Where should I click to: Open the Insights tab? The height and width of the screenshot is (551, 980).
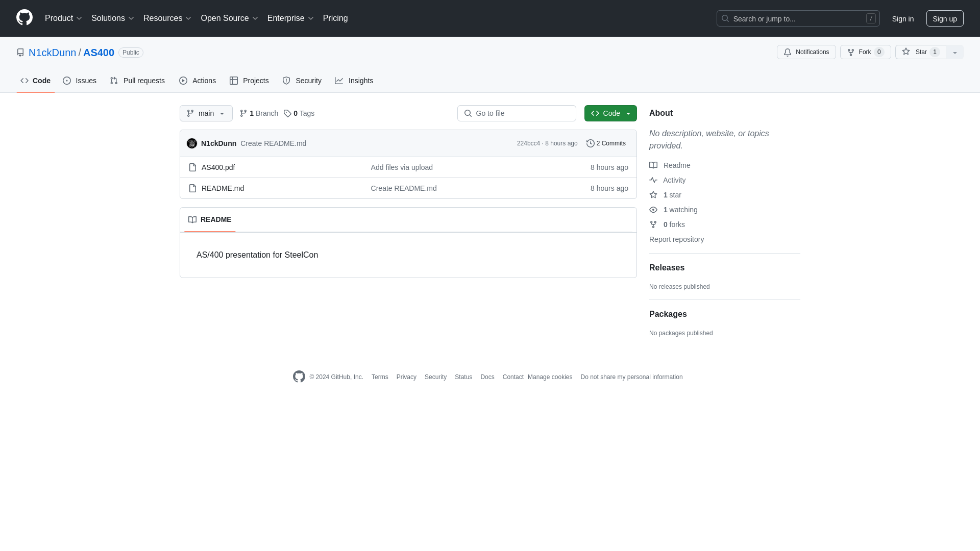tap(354, 81)
